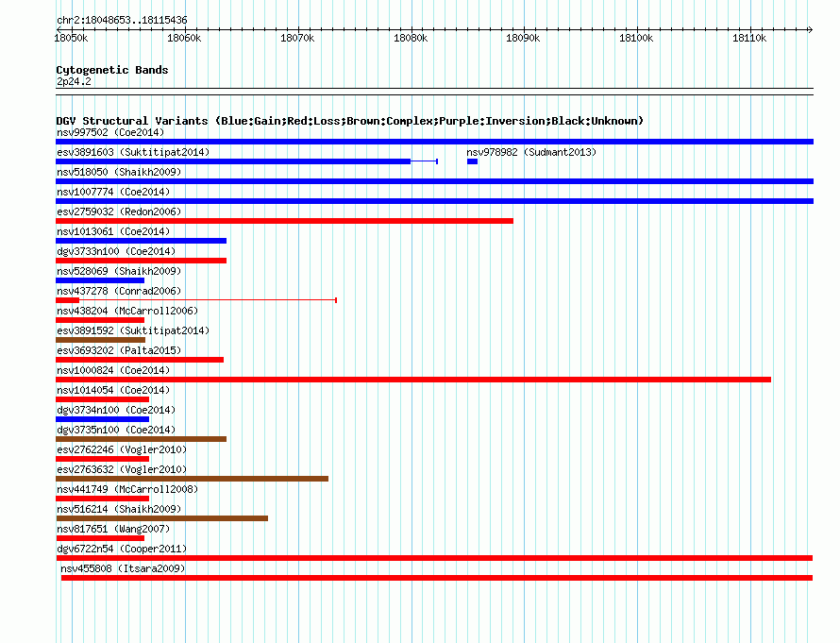Select nsv437278 (Conrad2006) label
Image resolution: width=840 pixels, height=643 pixels.
[119, 291]
